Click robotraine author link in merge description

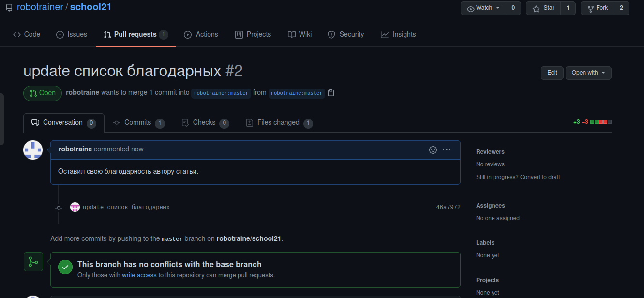coord(83,92)
